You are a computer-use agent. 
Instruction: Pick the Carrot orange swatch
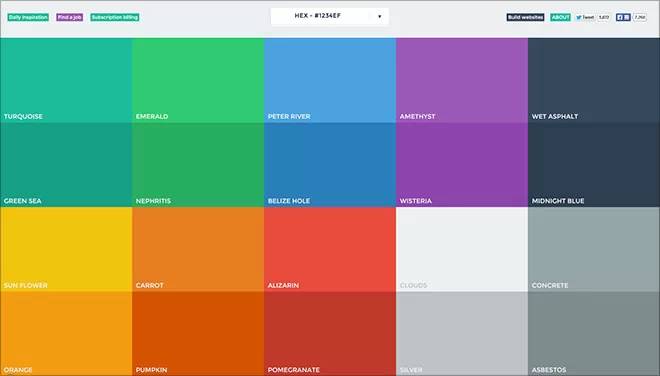coord(198,249)
